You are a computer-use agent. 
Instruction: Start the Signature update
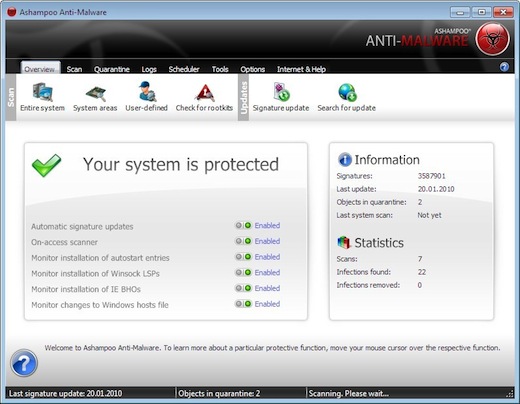(281, 97)
